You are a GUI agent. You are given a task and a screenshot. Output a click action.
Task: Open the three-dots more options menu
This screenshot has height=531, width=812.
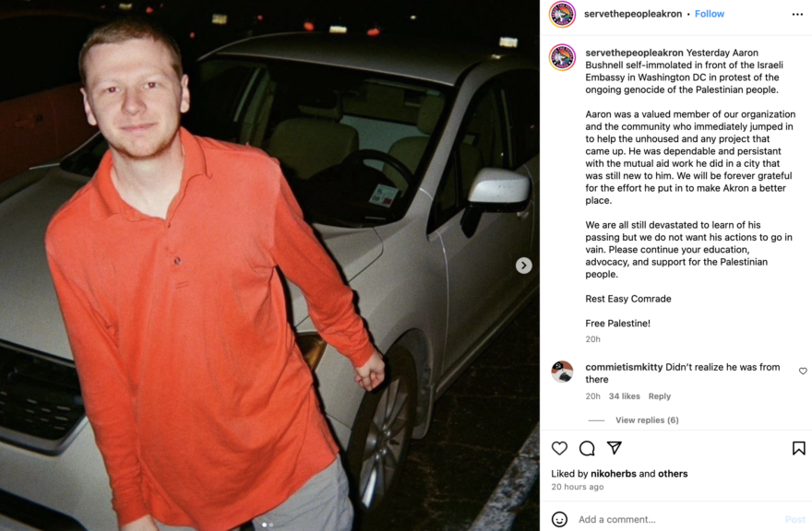click(797, 15)
